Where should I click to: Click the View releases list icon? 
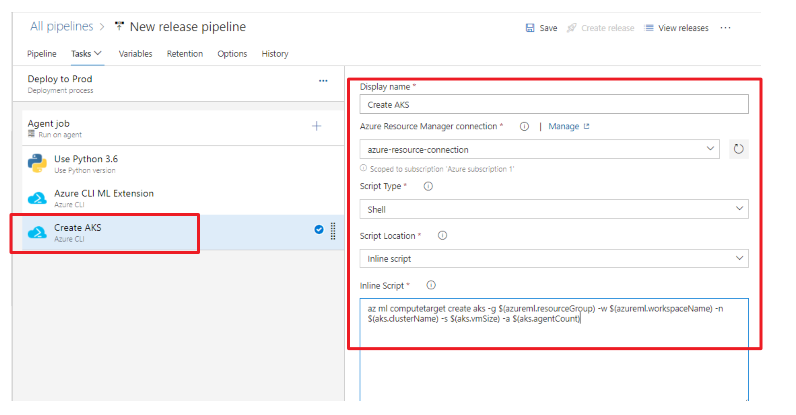coord(649,28)
